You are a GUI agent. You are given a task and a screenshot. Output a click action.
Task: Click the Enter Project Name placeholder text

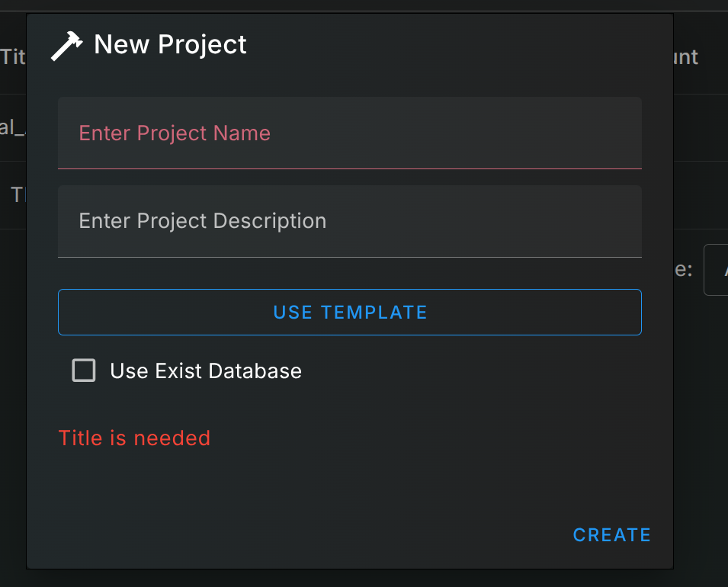pos(175,133)
